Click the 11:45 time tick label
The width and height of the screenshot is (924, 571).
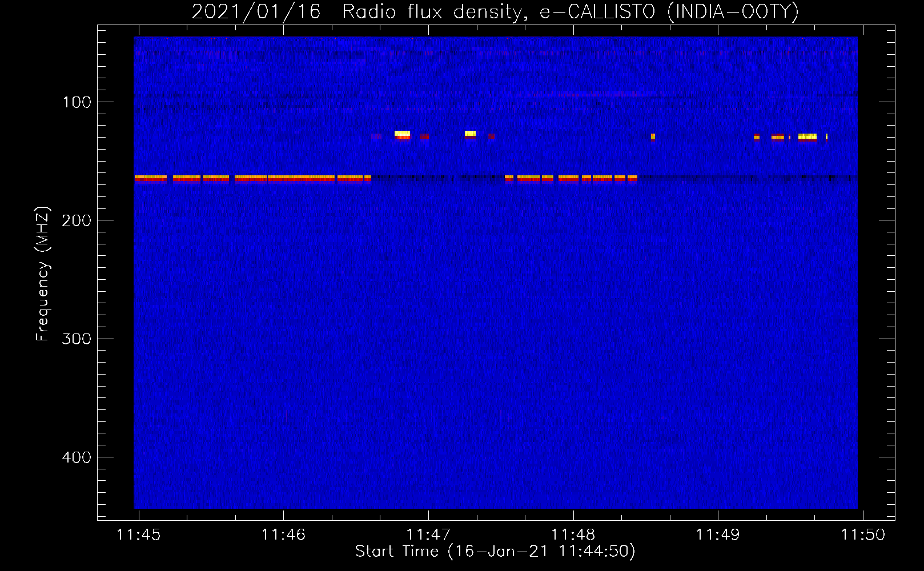tap(139, 535)
